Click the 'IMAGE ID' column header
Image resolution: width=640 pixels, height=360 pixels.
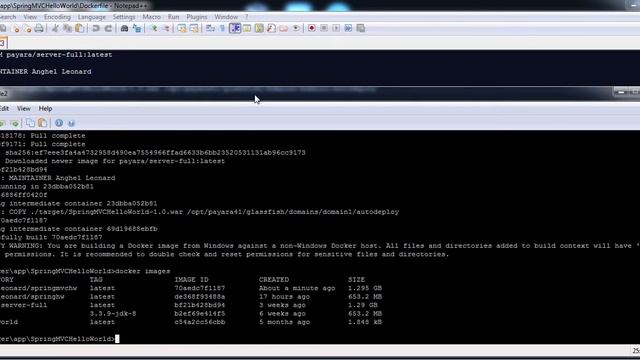[191, 280]
